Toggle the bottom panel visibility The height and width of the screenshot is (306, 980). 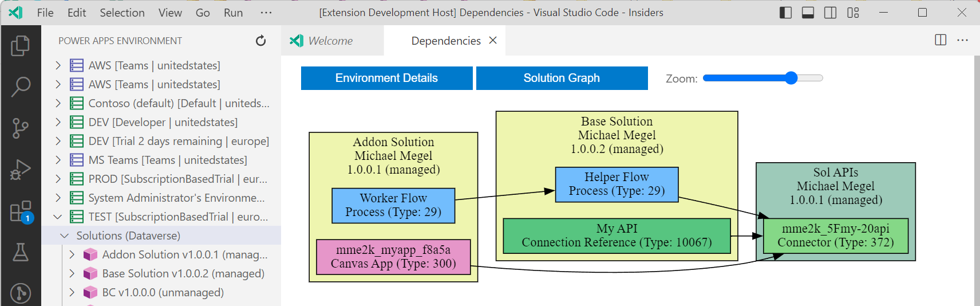(808, 13)
